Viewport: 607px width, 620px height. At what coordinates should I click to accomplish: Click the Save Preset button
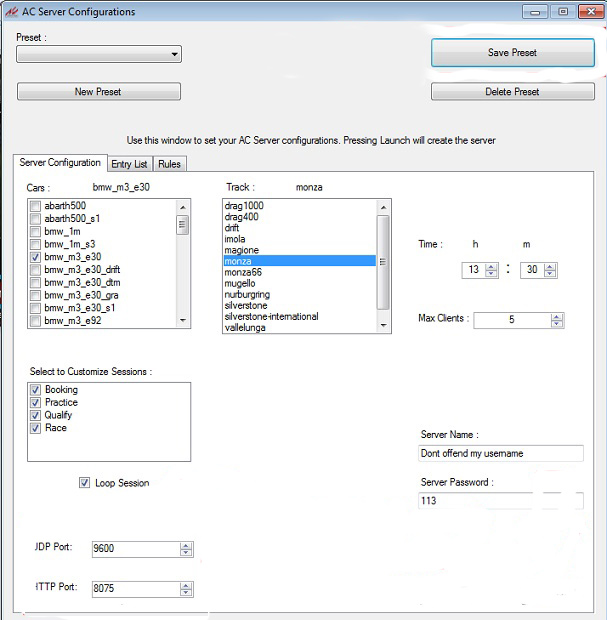[x=511, y=53]
